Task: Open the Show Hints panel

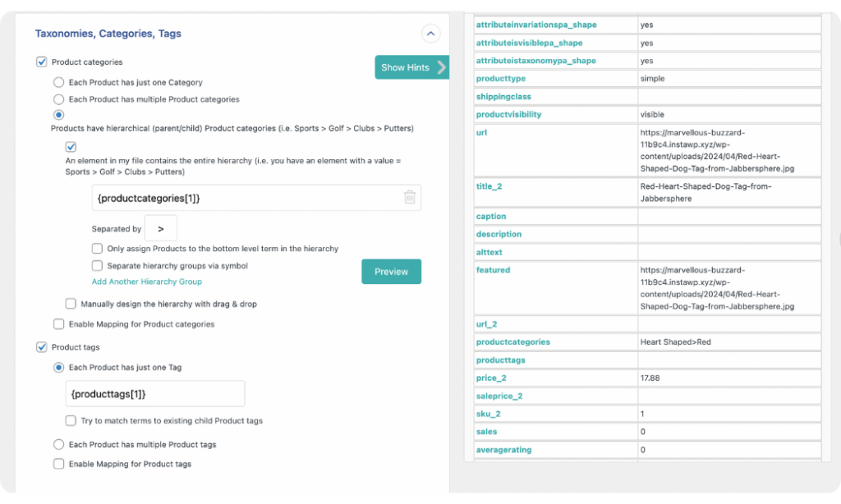Action: point(411,67)
